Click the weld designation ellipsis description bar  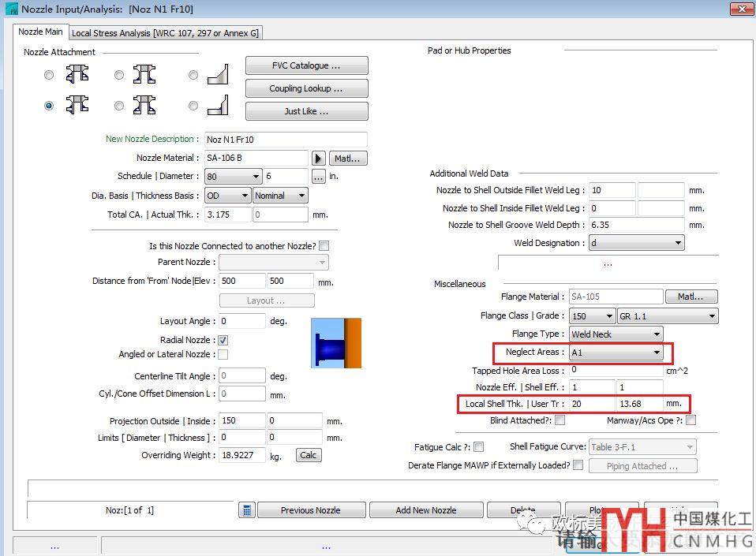click(608, 263)
